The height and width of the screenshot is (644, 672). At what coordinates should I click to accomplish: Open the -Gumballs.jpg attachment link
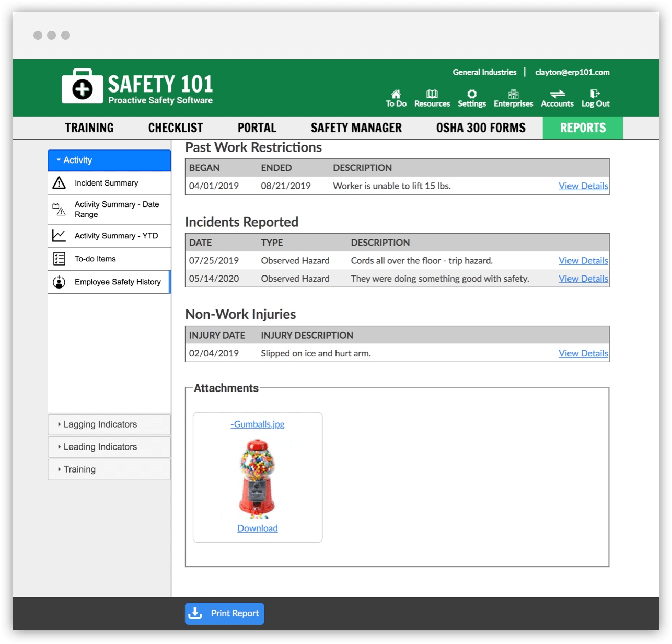[x=258, y=424]
